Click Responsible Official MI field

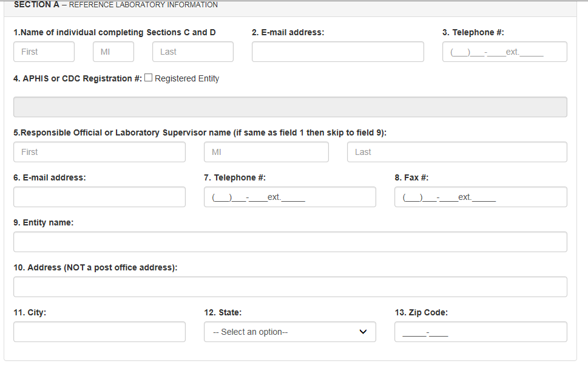266,152
